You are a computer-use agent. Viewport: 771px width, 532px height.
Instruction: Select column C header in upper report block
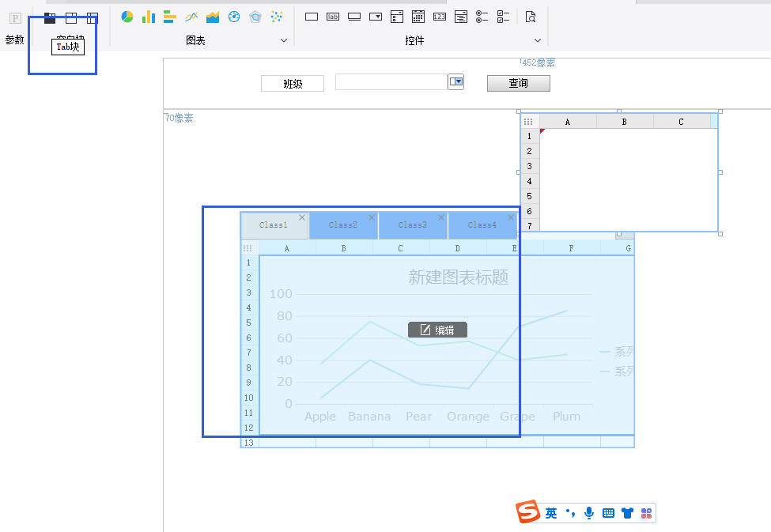coord(682,122)
